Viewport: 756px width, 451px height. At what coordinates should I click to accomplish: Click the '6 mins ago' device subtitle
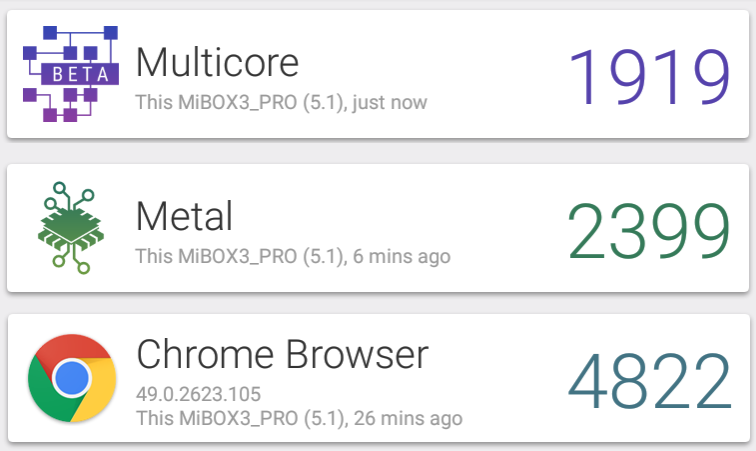click(x=293, y=257)
